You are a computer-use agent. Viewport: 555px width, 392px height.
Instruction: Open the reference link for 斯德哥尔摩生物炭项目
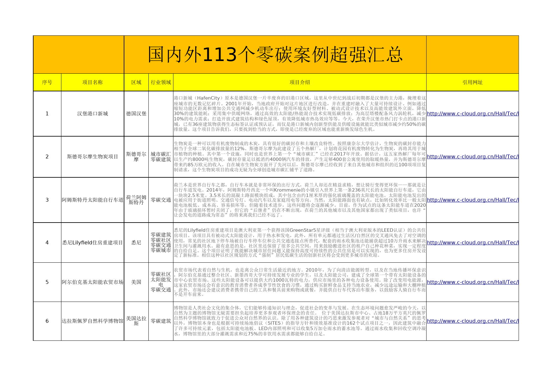coord(472,157)
